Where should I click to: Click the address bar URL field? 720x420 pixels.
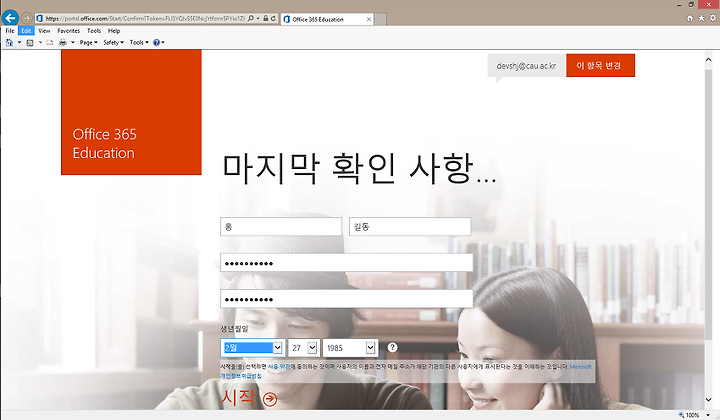pyautogui.click(x=145, y=18)
